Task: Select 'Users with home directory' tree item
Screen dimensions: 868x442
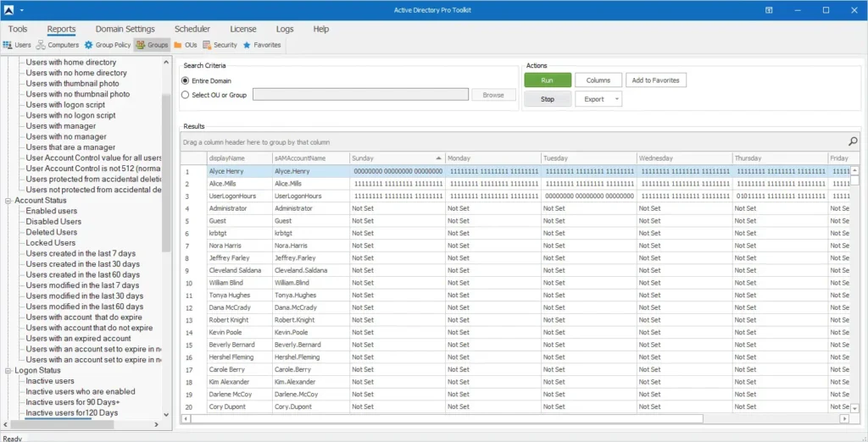Action: pos(71,62)
